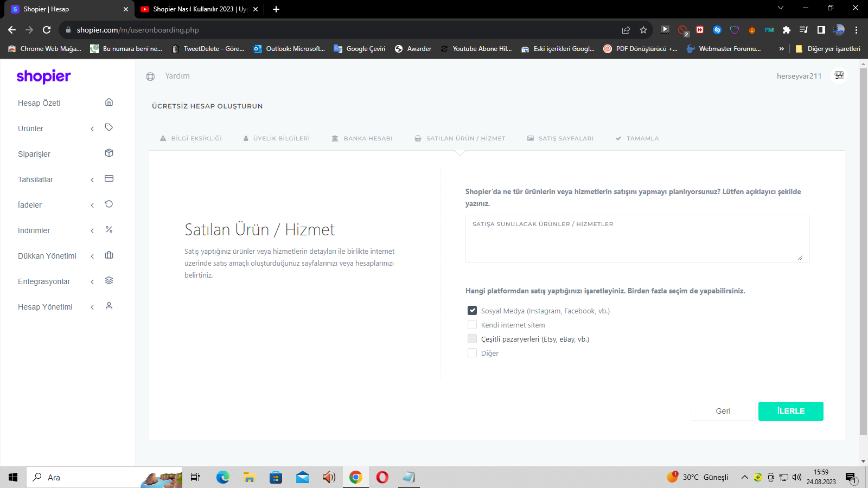Click the Dükkan Yönetimi store icon
Image resolution: width=868 pixels, height=488 pixels.
pos(109,255)
